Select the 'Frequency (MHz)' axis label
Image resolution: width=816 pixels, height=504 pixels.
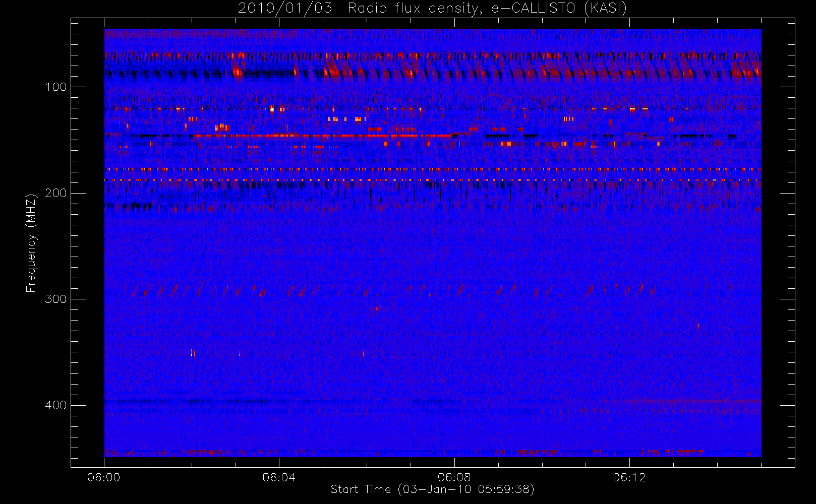[31, 243]
